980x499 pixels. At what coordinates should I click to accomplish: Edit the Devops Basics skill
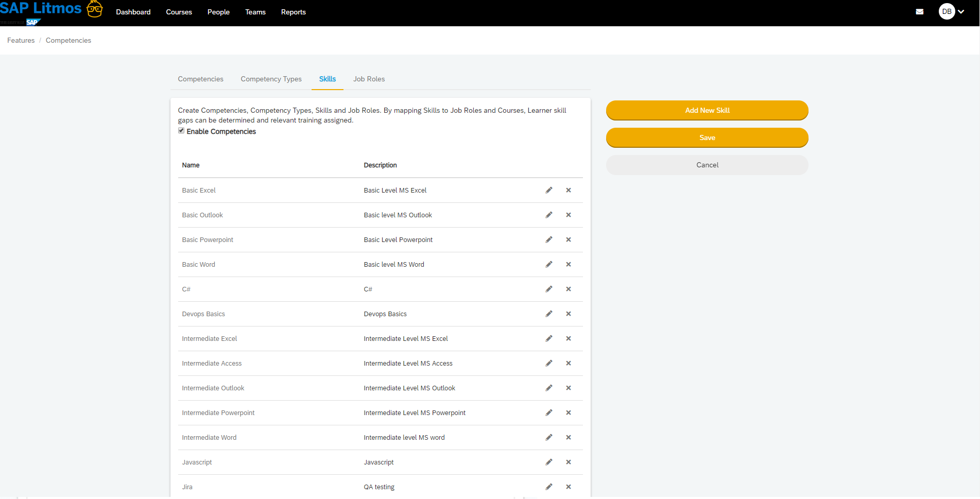[x=549, y=314]
